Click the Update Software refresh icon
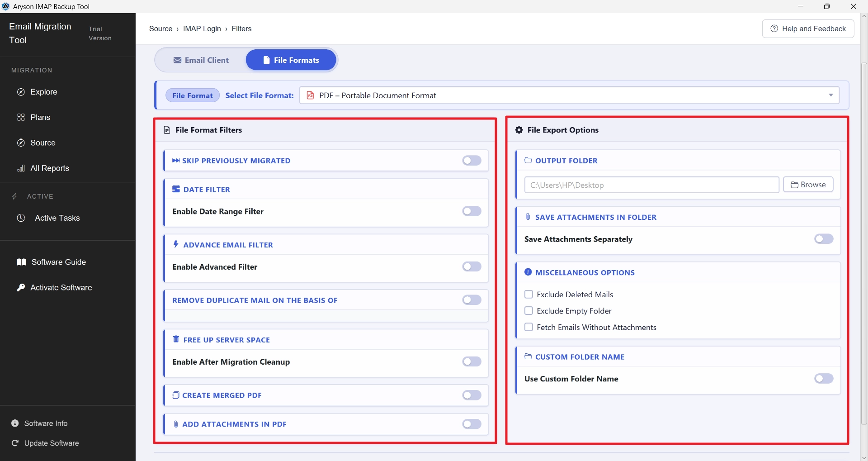Screen dimensions: 868x461 15,443
